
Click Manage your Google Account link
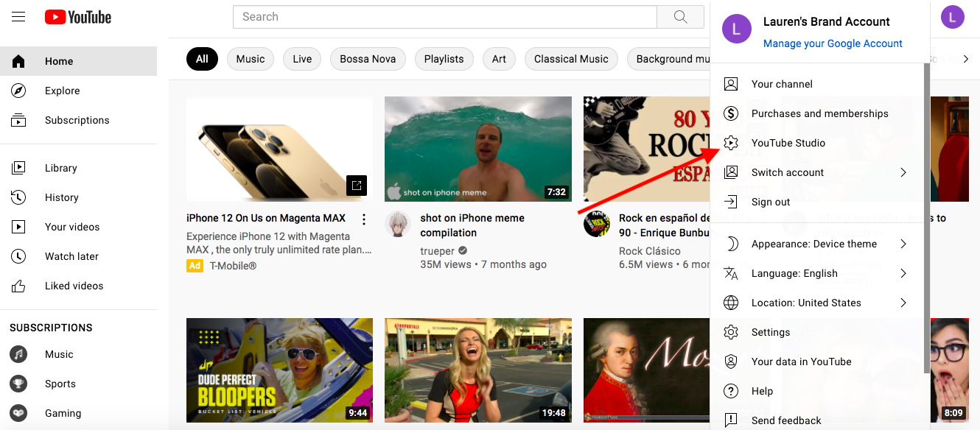833,43
